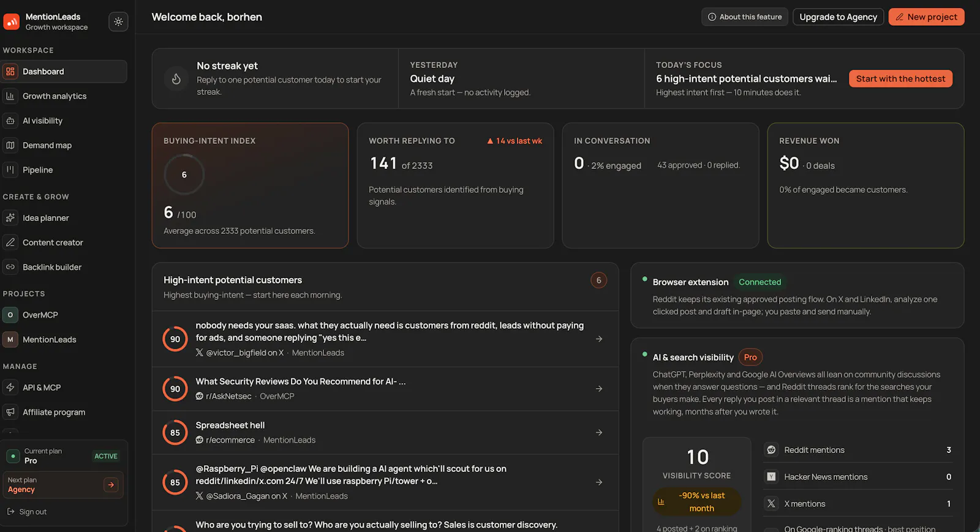This screenshot has width=980, height=532.
Task: Click the '14 vs last wk' trend indicator
Action: (x=514, y=141)
